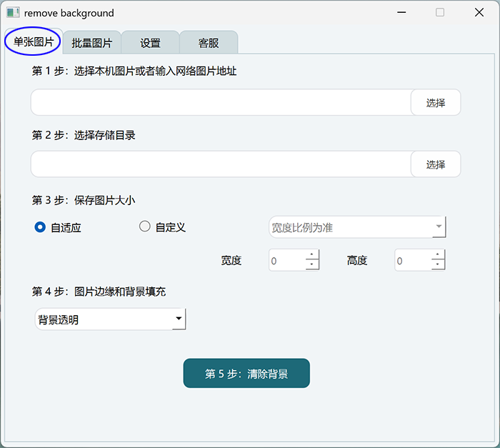Click 选择 button for step 1 image
The image size is (500, 448).
[436, 102]
